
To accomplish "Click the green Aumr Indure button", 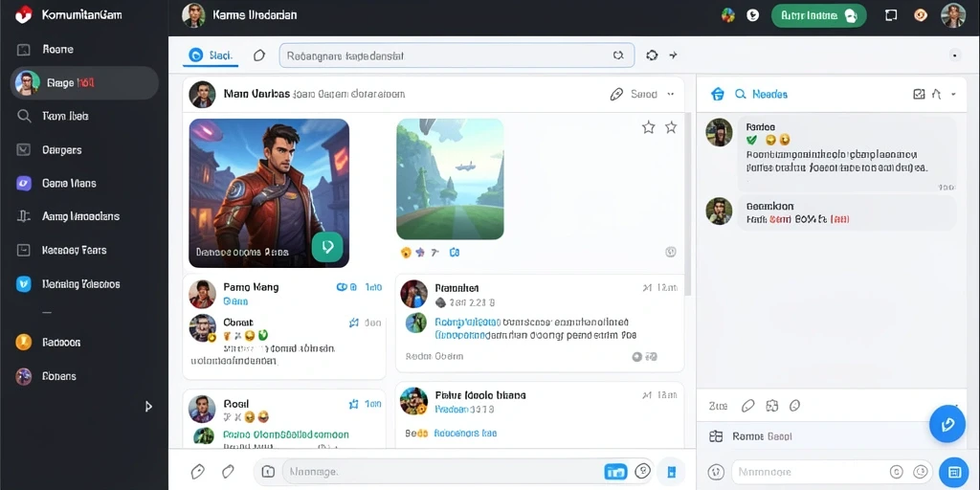I will pyautogui.click(x=819, y=15).
